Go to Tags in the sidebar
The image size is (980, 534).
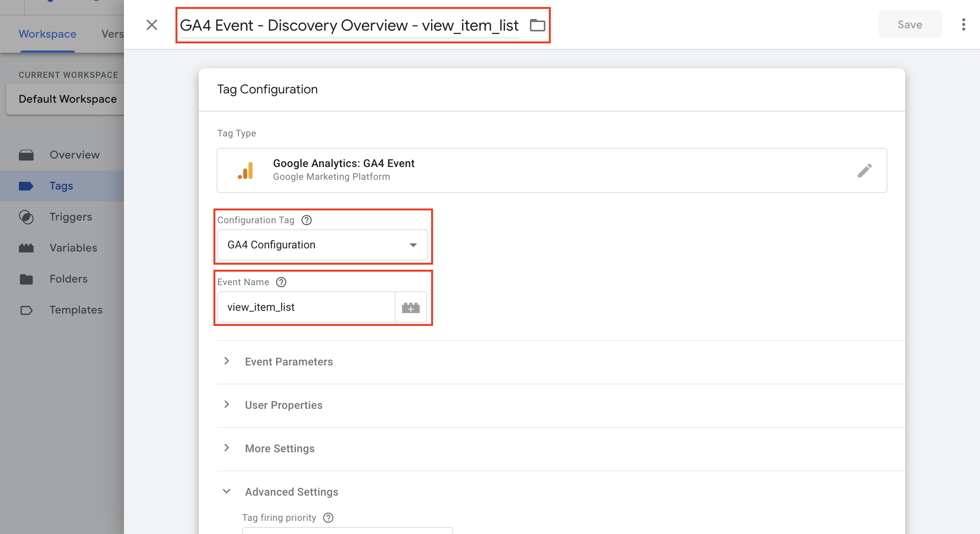pos(62,186)
